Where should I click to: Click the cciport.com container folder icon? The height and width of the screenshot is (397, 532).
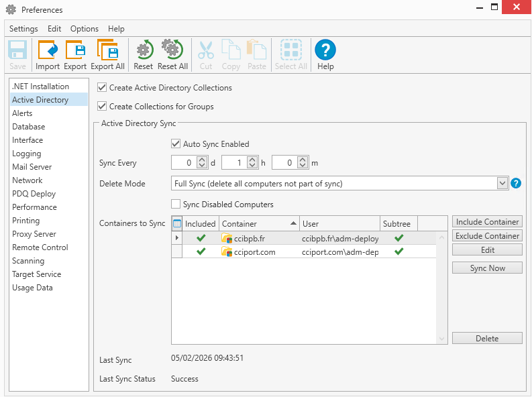coord(226,252)
